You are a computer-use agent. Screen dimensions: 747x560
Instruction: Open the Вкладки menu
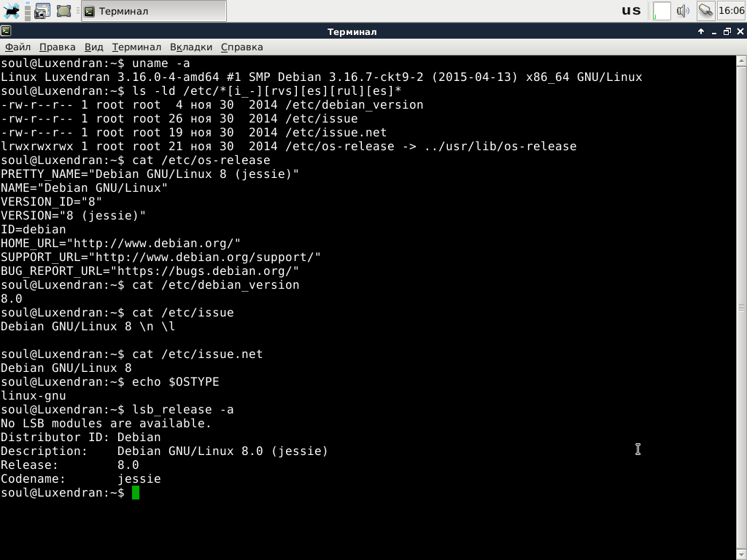190,47
